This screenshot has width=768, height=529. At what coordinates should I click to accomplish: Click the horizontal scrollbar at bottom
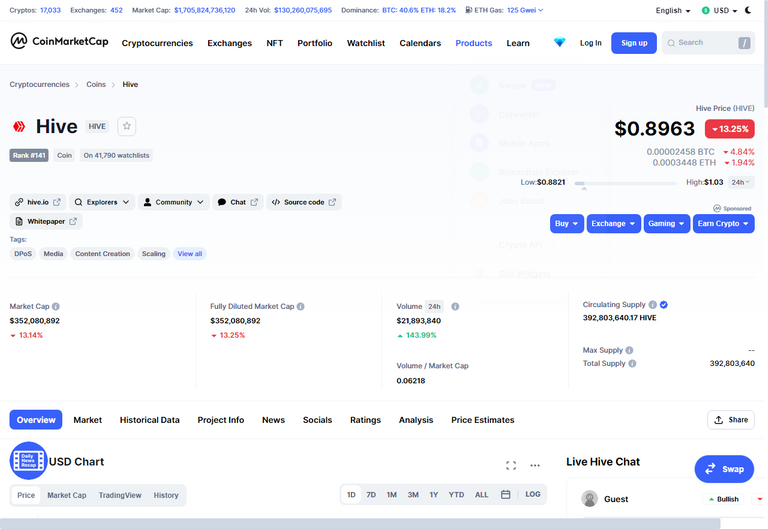click(360, 524)
